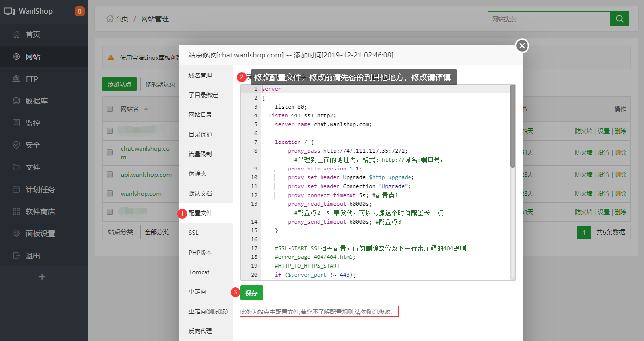Focus the 网站搜索 search field

549,19
